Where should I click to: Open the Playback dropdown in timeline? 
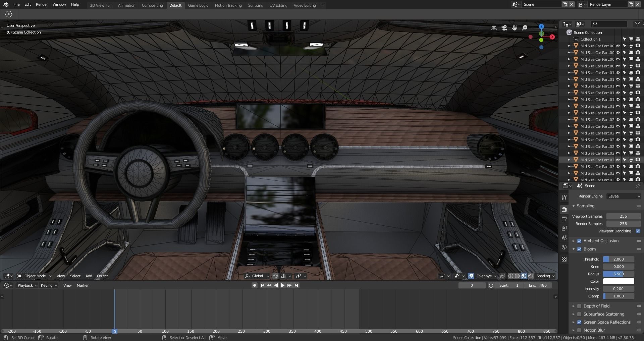coord(28,285)
